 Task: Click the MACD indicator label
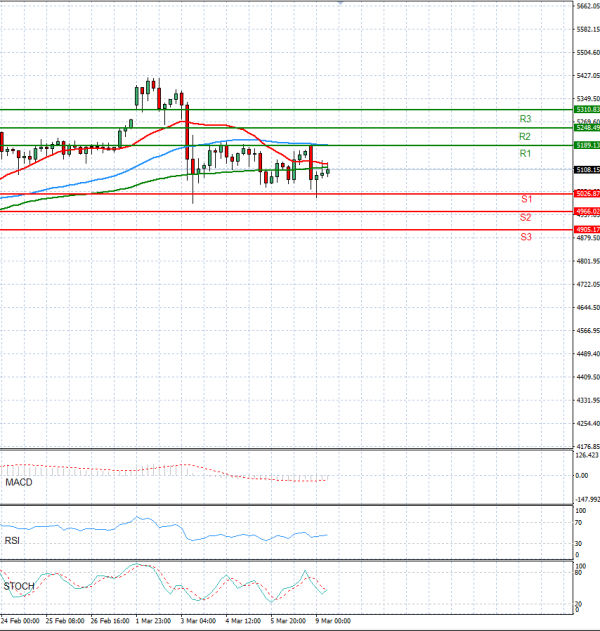19,483
